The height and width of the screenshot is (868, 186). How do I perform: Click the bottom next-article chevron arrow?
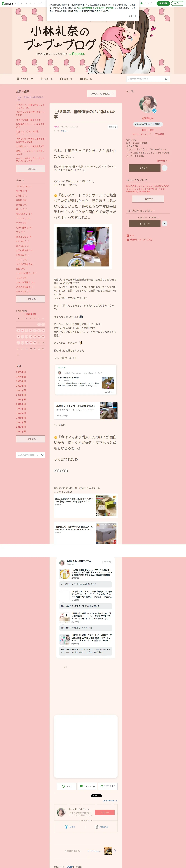(115, 851)
